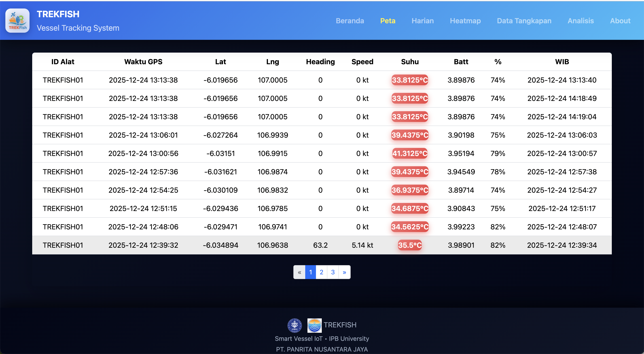Click the « previous page arrow
This screenshot has height=354, width=644.
[x=299, y=272]
